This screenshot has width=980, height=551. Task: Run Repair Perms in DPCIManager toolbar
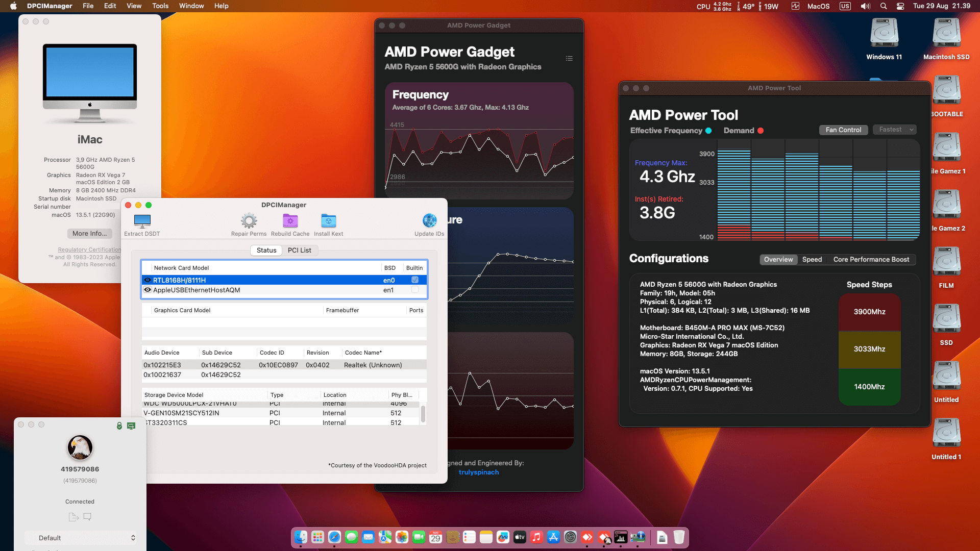(x=249, y=221)
